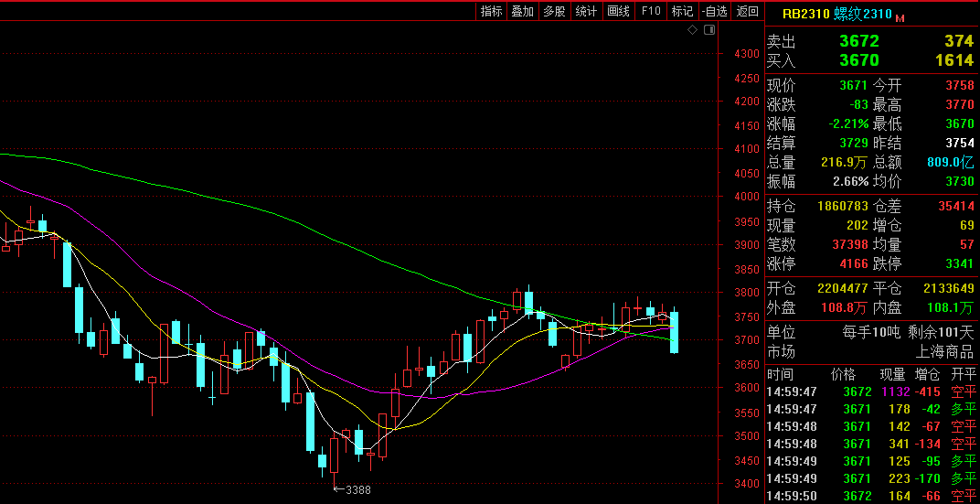Click the red M marker beside 螺纹2310
980x504 pixels.
900,17
